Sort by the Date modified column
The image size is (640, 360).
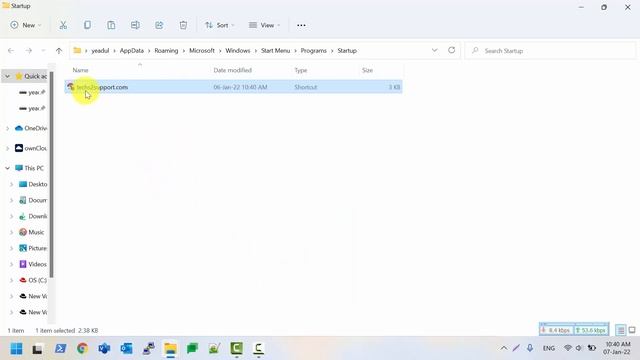[x=232, y=70]
